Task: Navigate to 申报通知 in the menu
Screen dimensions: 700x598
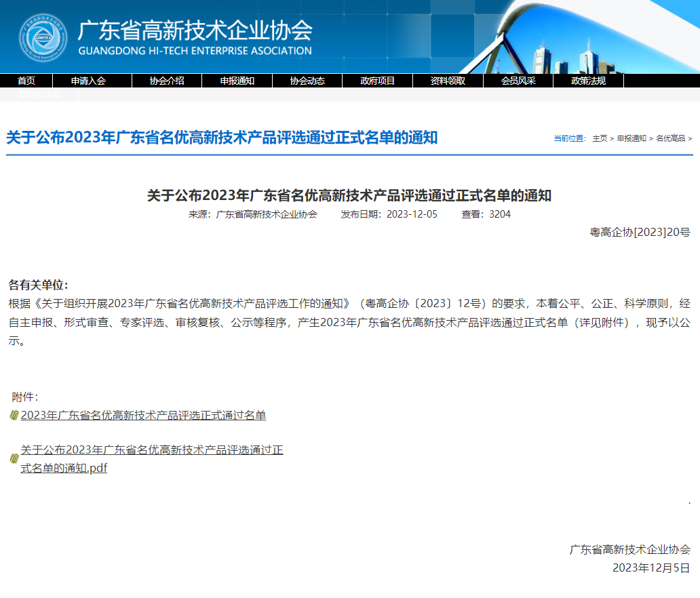Action: coord(236,81)
